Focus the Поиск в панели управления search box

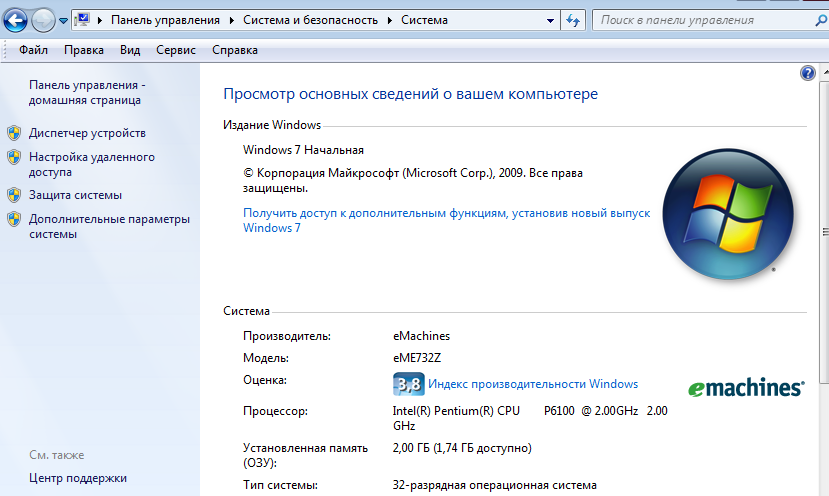tap(703, 20)
